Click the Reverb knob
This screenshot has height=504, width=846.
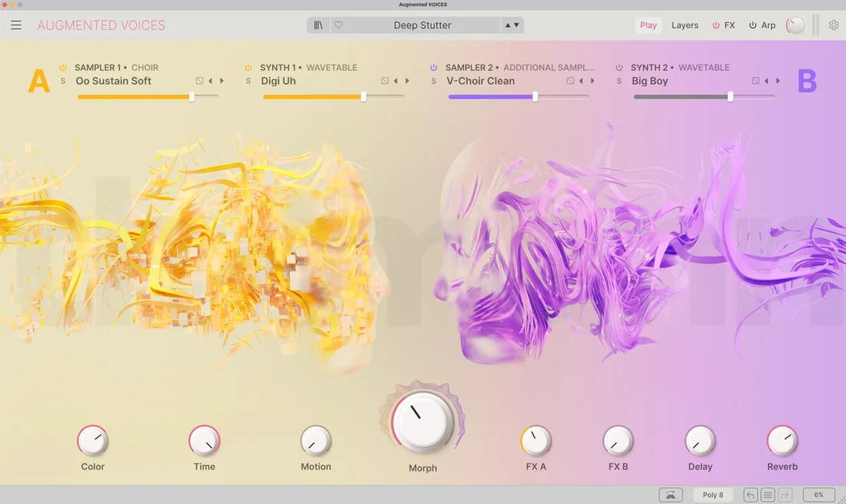[x=782, y=441]
